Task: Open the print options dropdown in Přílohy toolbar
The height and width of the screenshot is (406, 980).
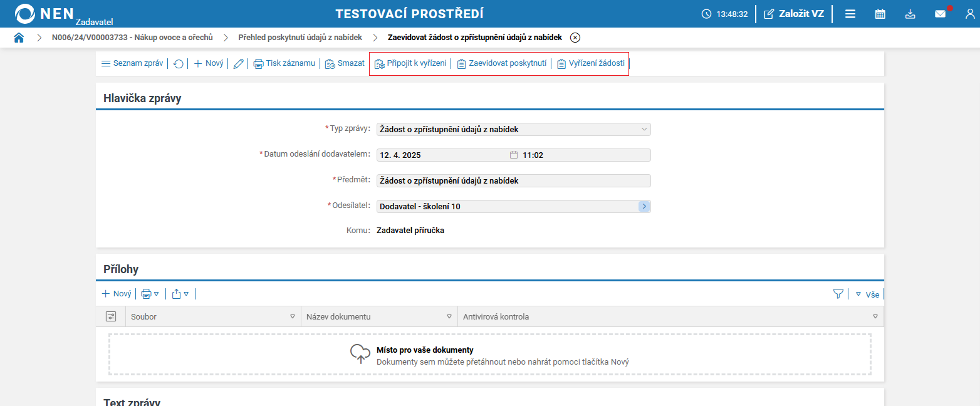Action: pyautogui.click(x=150, y=293)
